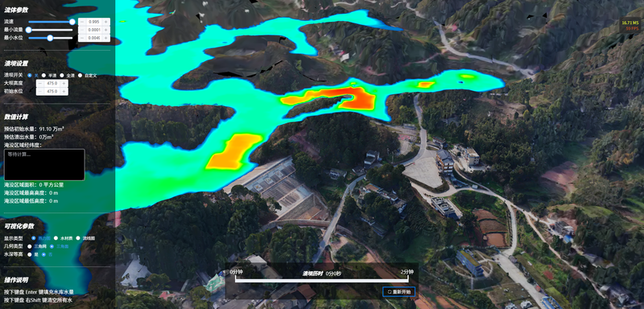Decrease 最小水位 with the minus button
Screen dimensions: 644x309
pos(82,38)
